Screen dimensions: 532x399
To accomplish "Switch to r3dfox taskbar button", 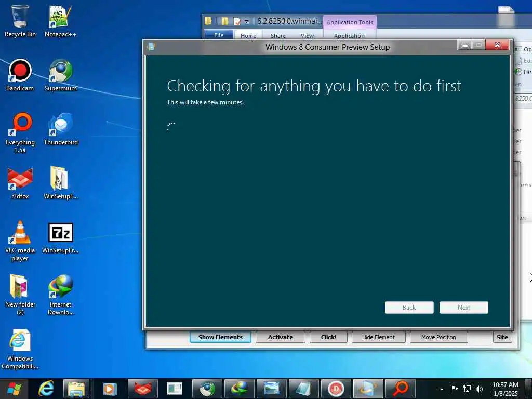I will (x=142, y=389).
